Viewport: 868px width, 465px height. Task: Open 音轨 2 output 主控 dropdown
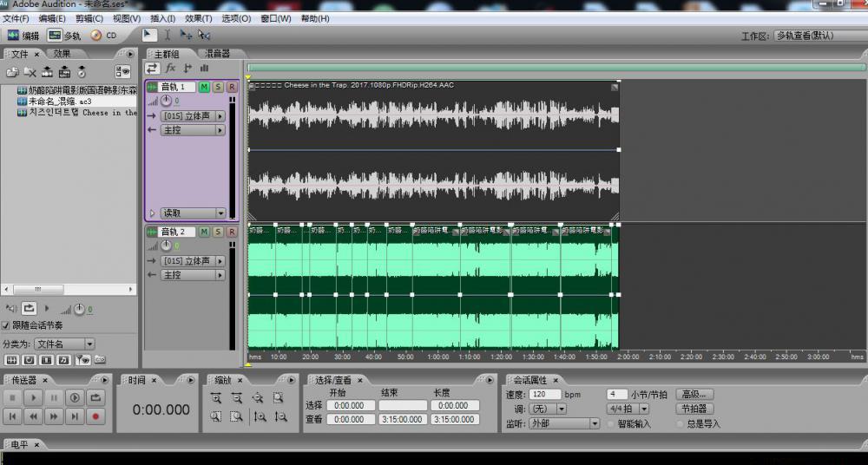pyautogui.click(x=193, y=274)
